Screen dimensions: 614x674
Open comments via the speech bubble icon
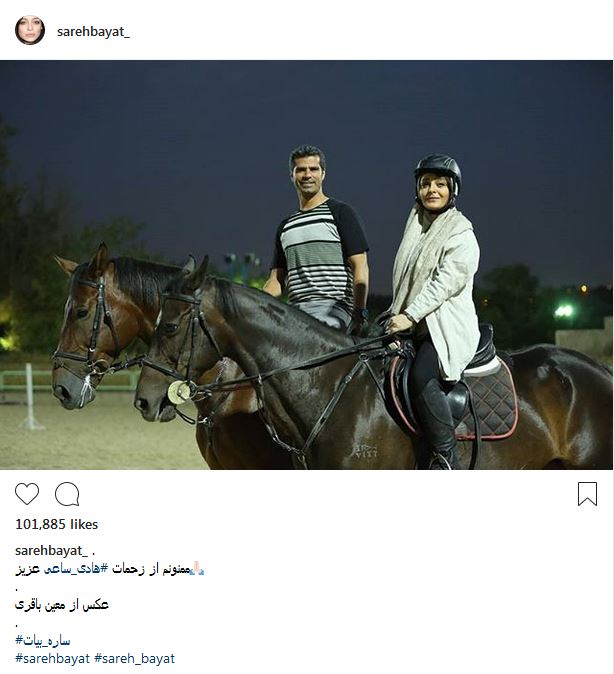[67, 494]
